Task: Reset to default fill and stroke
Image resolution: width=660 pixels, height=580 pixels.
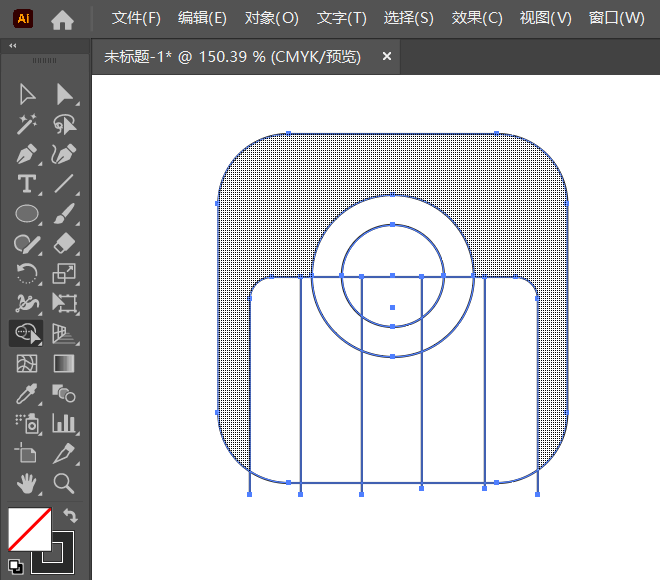Action: point(14,566)
